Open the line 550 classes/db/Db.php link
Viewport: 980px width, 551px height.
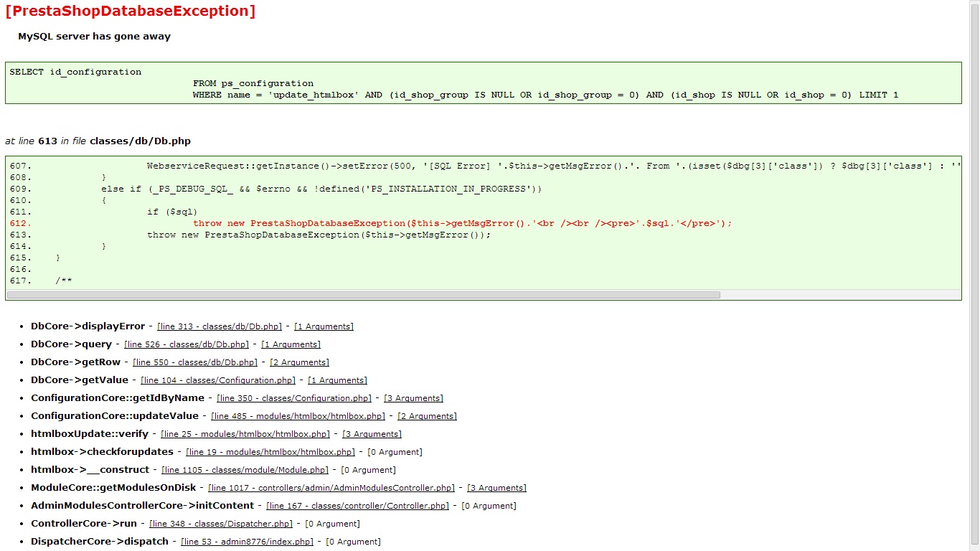(x=195, y=362)
